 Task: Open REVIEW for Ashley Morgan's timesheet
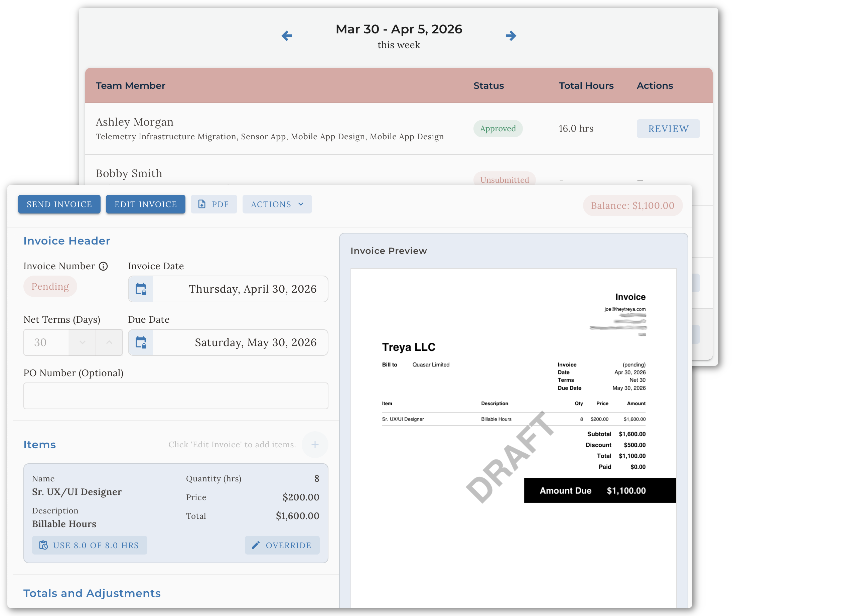(x=668, y=129)
